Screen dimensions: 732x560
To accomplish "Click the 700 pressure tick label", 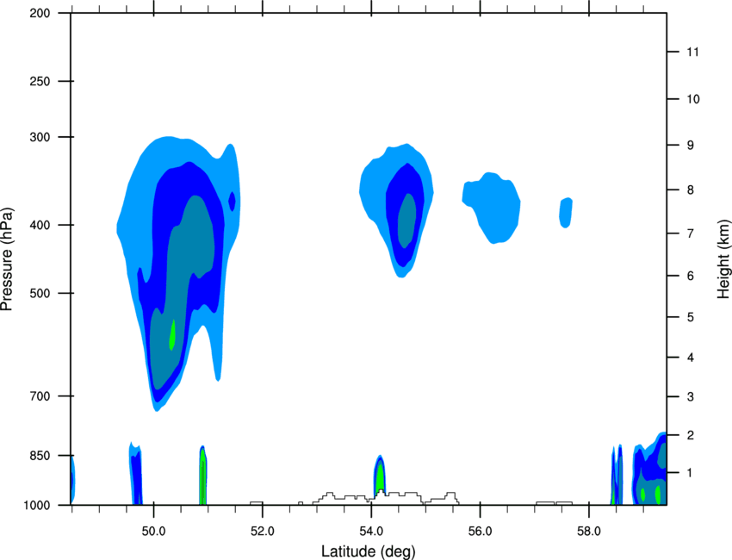I will 40,396.
